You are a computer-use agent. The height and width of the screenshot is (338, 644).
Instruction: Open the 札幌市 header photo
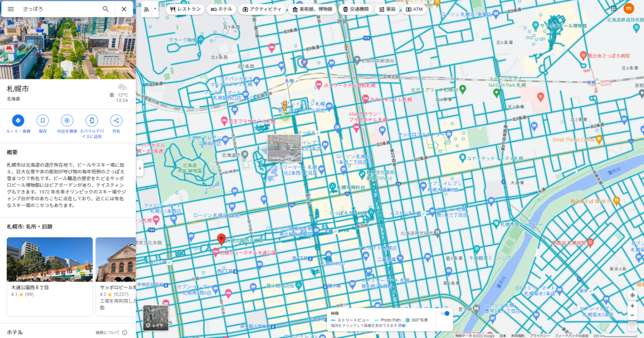point(68,48)
